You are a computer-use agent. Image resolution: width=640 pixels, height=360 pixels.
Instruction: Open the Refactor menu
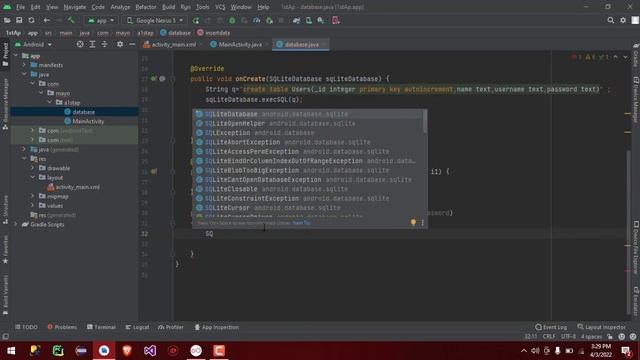pyautogui.click(x=146, y=7)
